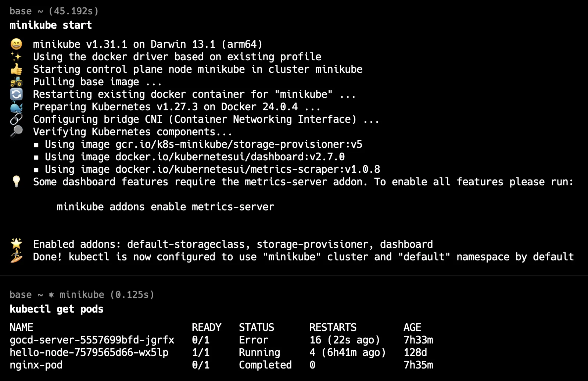Screen dimensions: 588x381
Task: Click the minikube addons enable metrics-server text
Action: click(x=165, y=207)
